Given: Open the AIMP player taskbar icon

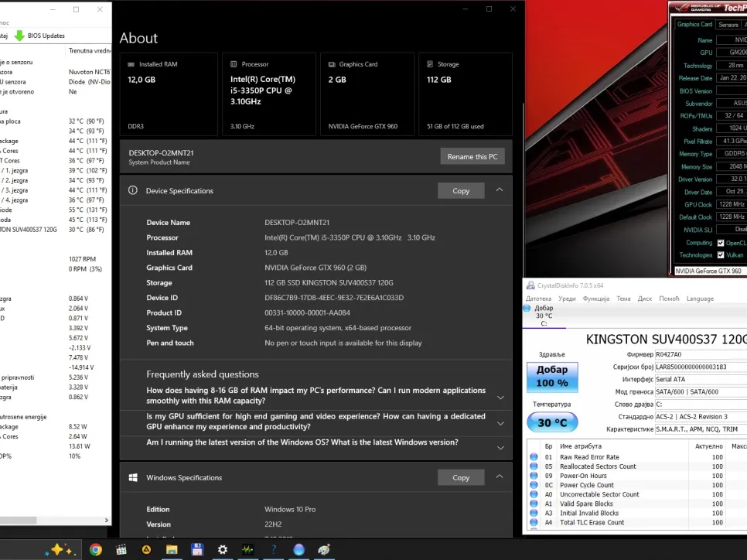Looking at the screenshot, I should click(146, 550).
